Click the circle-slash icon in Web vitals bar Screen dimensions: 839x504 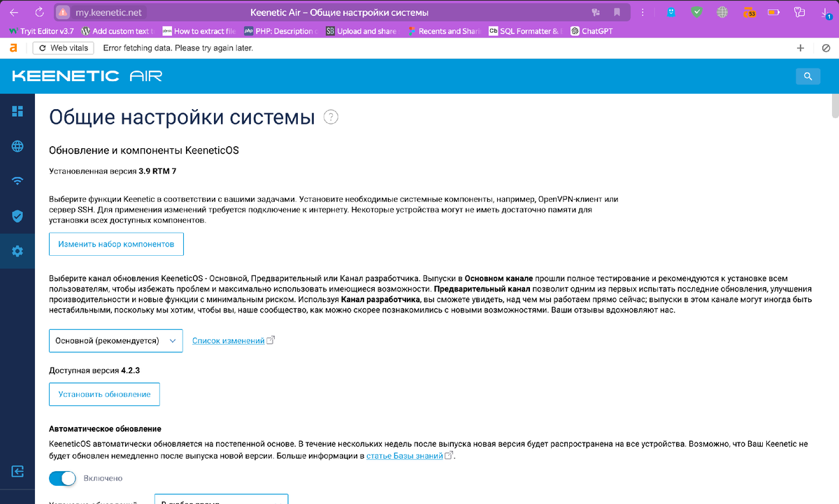[826, 48]
